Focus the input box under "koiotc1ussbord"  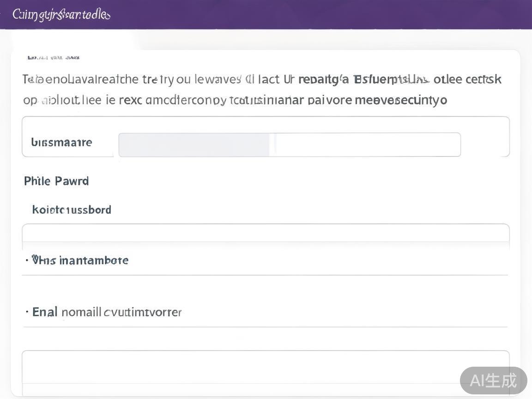coord(266,233)
